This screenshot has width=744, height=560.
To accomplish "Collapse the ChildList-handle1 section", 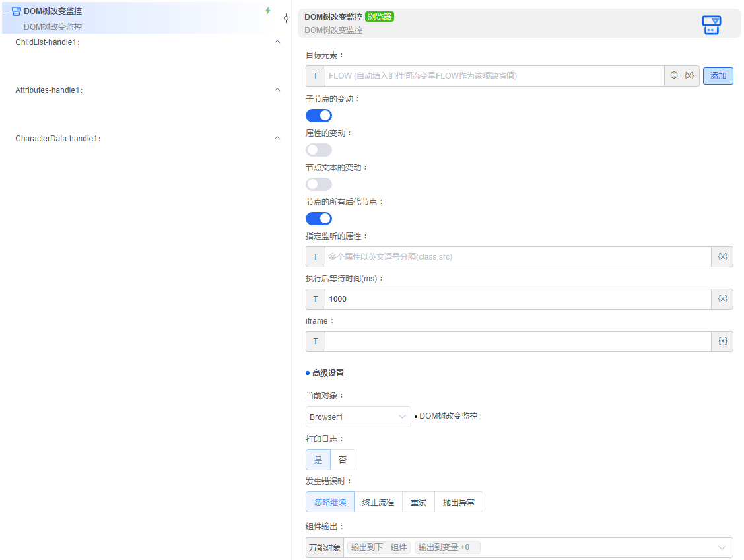I will [x=277, y=42].
